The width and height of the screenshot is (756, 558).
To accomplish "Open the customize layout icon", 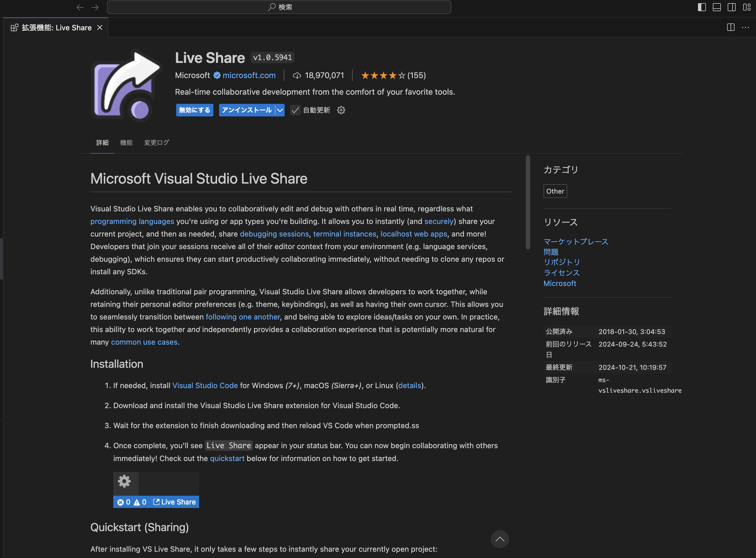I will click(747, 7).
